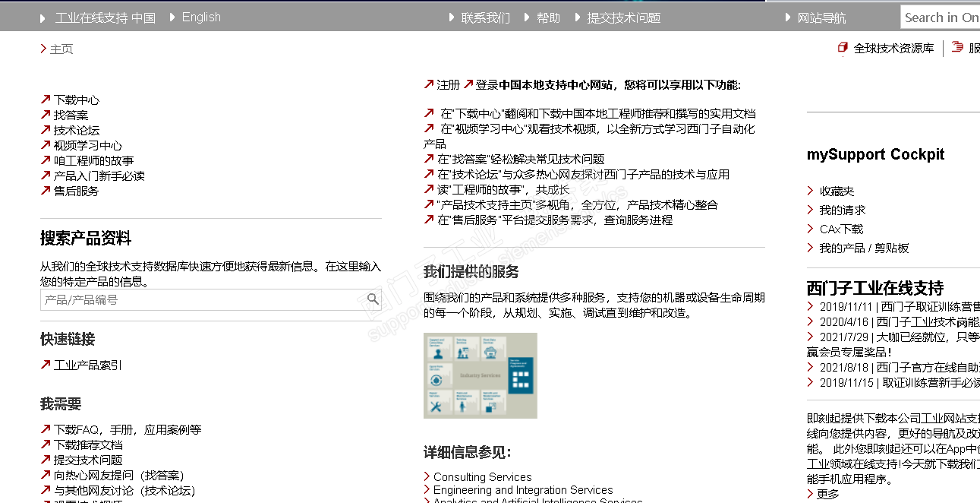Click the 更多 link at bottom right
Image resolution: width=980 pixels, height=503 pixels.
point(828,494)
